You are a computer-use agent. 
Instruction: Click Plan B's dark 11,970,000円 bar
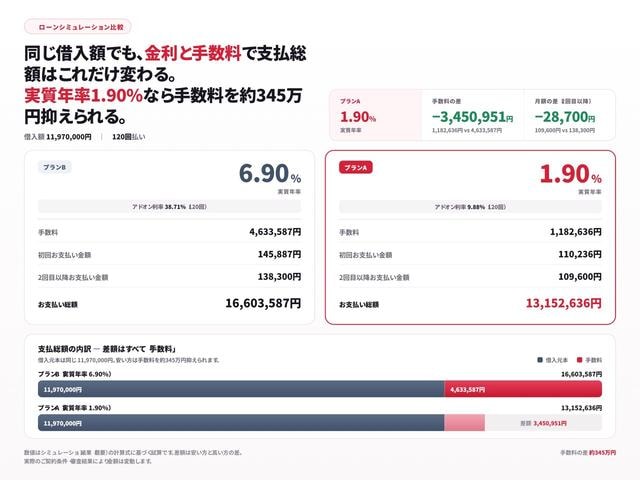click(241, 389)
